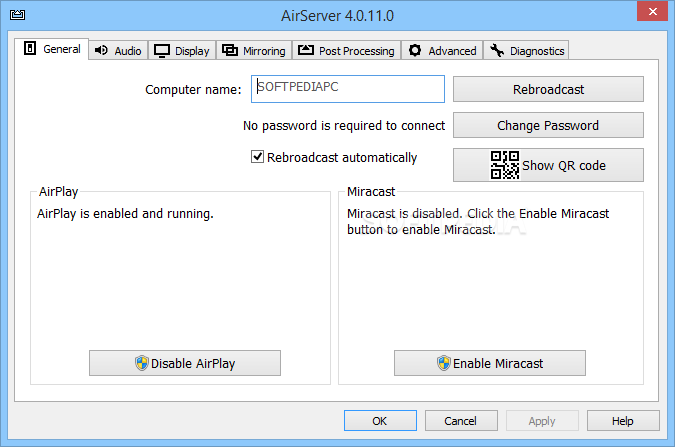Screen dimensions: 675x447
Task: Click the Display tab monitor icon
Action: (162, 51)
